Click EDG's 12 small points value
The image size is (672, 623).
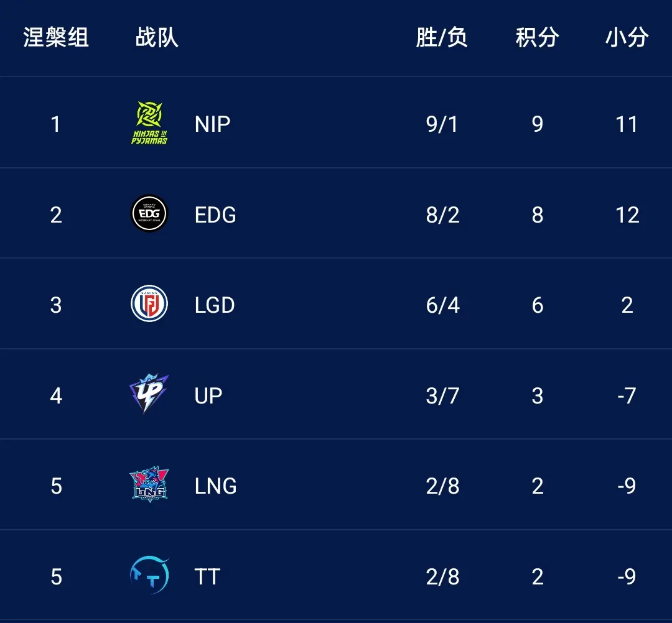[627, 215]
